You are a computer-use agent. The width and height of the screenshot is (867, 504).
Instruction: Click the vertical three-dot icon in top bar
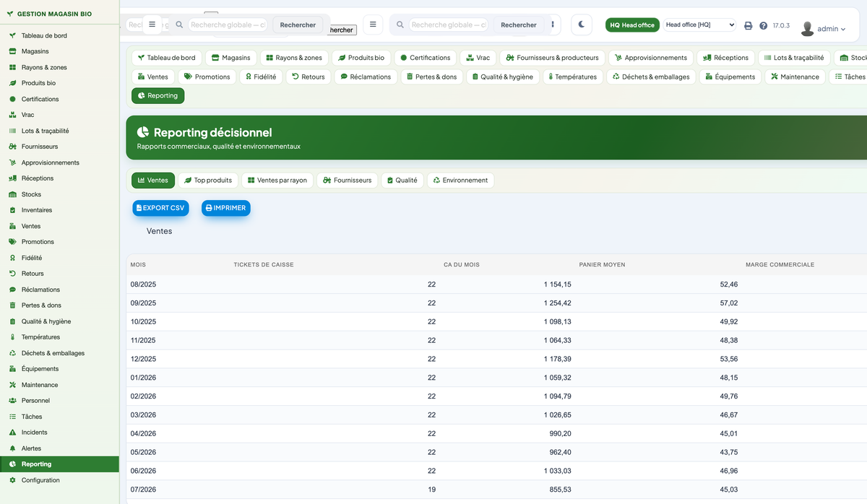pyautogui.click(x=553, y=25)
